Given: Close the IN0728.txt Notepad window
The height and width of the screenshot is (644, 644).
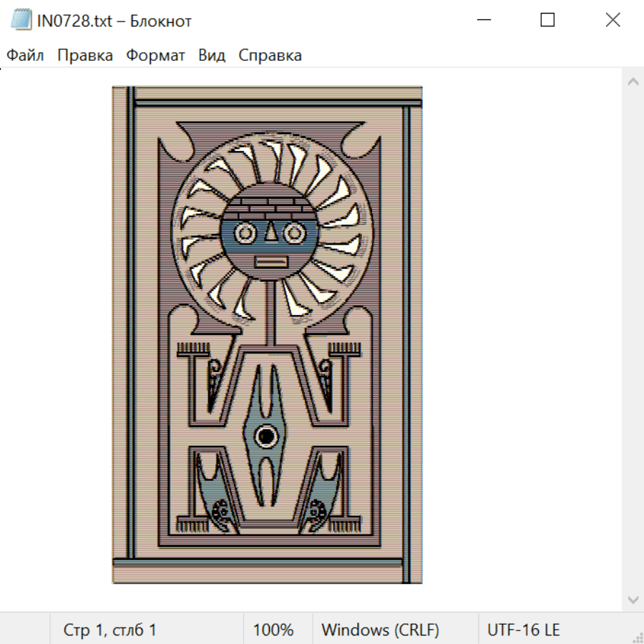Looking at the screenshot, I should (x=613, y=20).
